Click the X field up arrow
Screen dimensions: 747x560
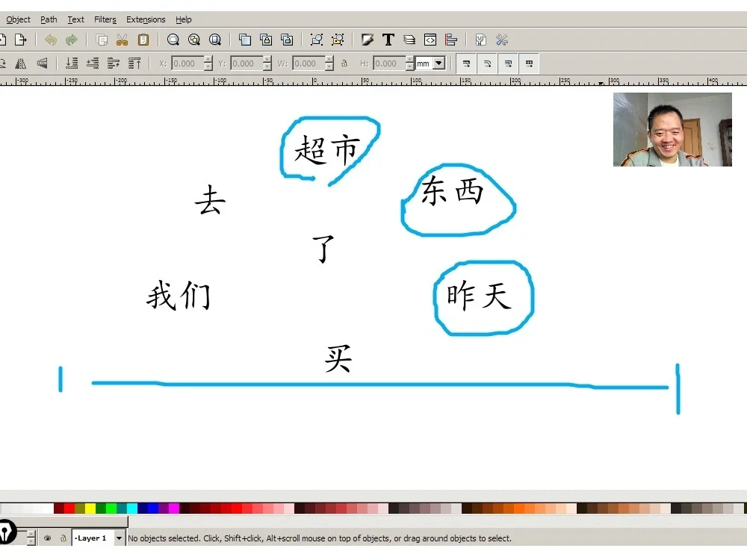coord(208,60)
